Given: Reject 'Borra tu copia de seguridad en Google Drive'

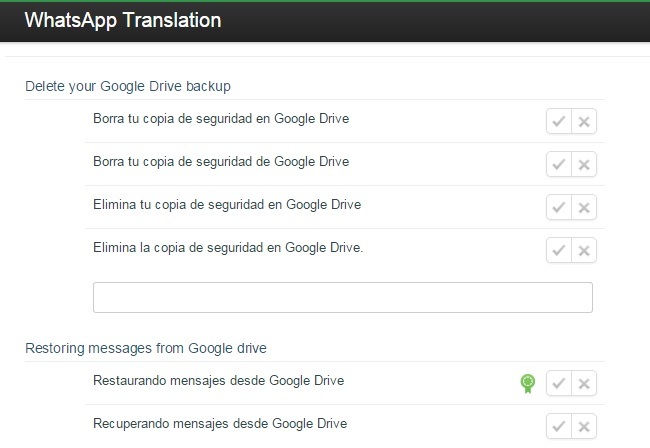Looking at the screenshot, I should coord(584,121).
